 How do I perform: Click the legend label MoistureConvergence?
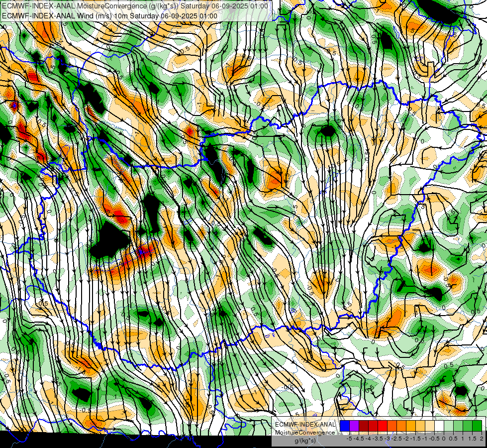(x=305, y=433)
